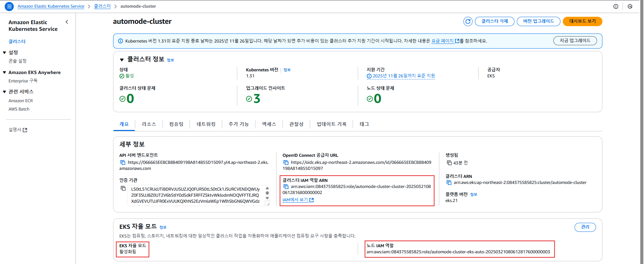The height and width of the screenshot is (264, 644).
Task: Open Amazon ECR in the sidebar
Action: (20, 101)
